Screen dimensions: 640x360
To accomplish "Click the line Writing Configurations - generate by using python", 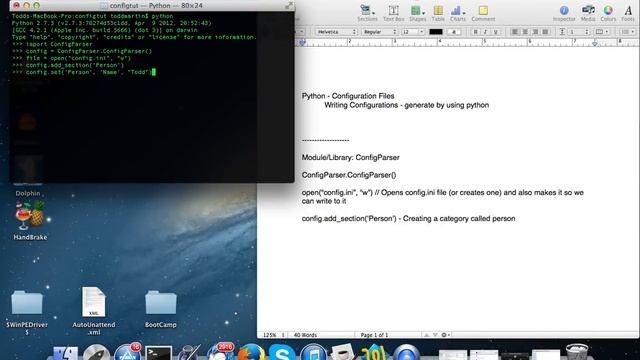I will coord(407,105).
